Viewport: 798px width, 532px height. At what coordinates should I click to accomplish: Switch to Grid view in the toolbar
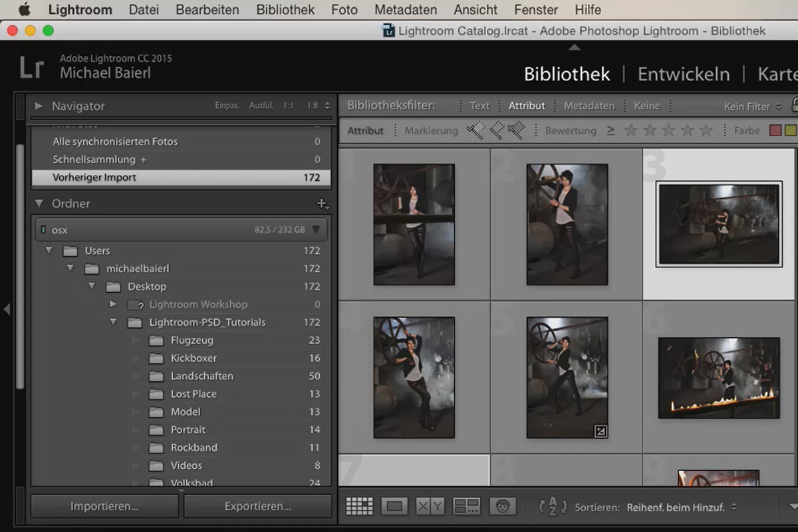click(x=359, y=506)
